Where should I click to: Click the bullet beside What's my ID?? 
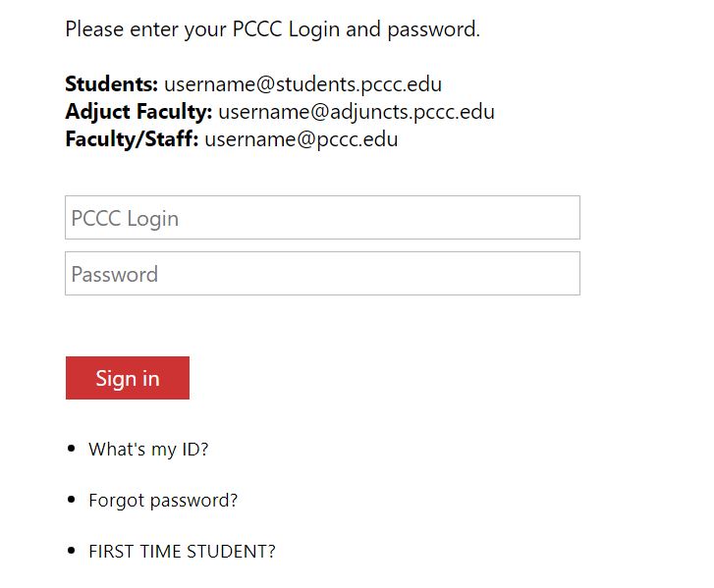(x=71, y=449)
